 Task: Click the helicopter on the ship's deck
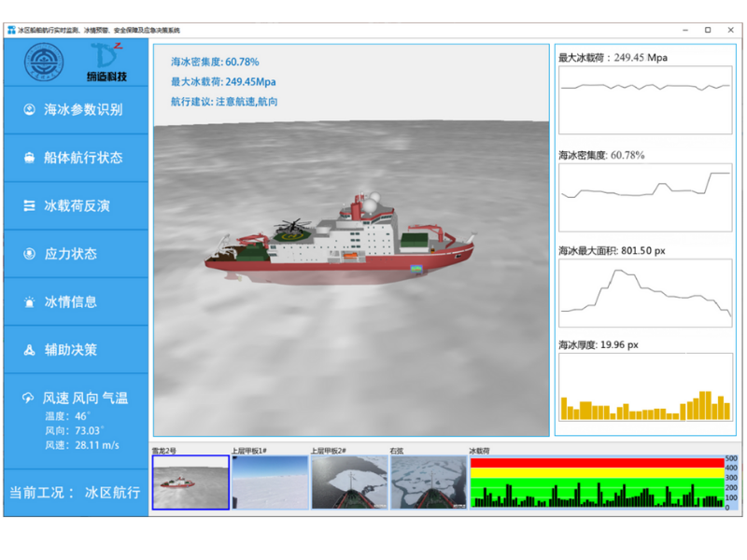pyautogui.click(x=293, y=227)
